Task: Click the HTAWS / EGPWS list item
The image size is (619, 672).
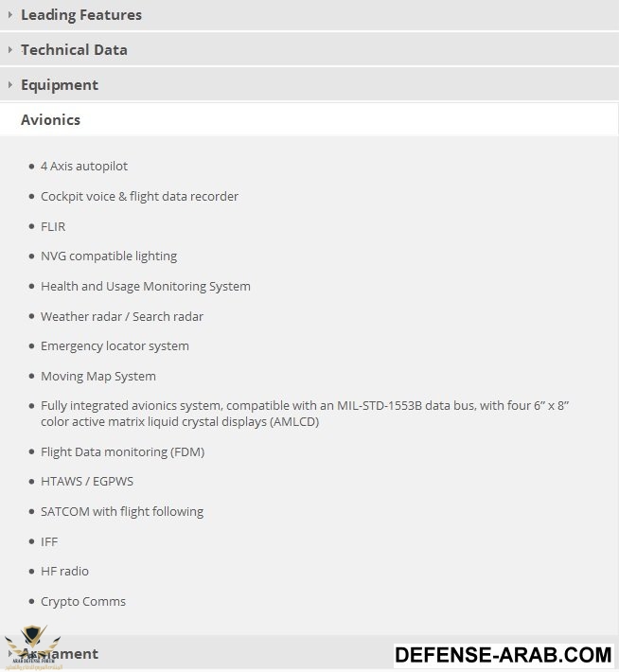Action: (x=87, y=482)
